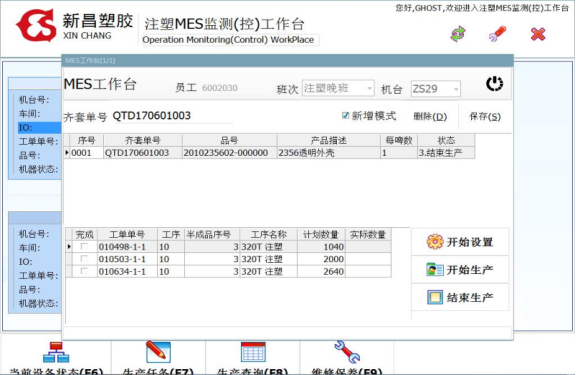The width and height of the screenshot is (576, 375).
Task: Check 完成 box for order 010498-1-1
Action: [x=84, y=246]
